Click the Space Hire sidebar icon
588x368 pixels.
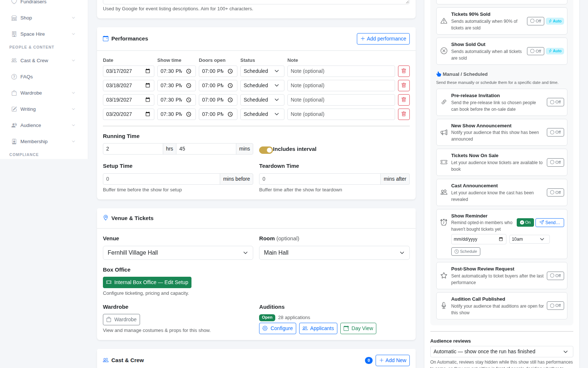(14, 34)
